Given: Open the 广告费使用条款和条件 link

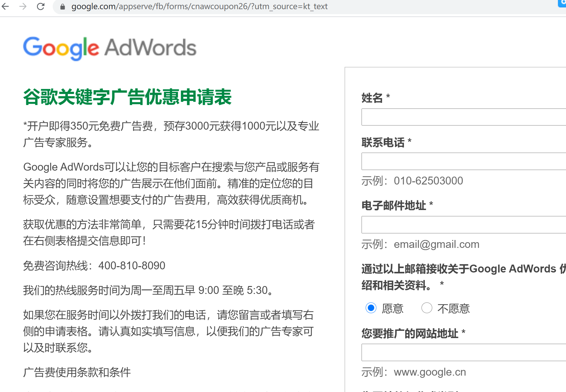Looking at the screenshot, I should click(77, 372).
